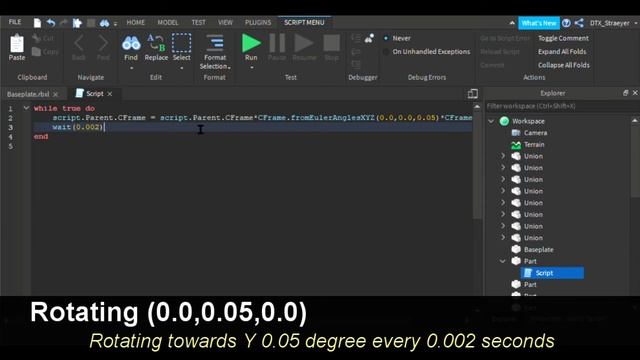
Task: Click the wait(0.002) code line
Action: pyautogui.click(x=78, y=127)
